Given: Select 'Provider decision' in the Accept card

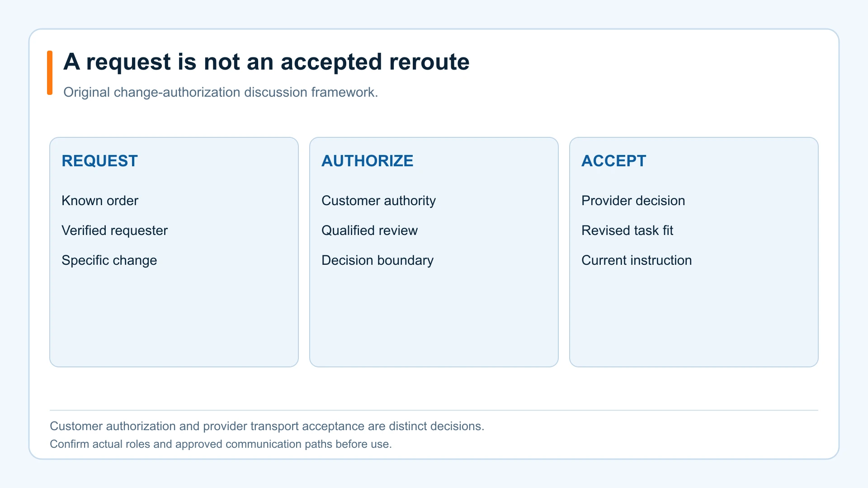Looking at the screenshot, I should 633,201.
